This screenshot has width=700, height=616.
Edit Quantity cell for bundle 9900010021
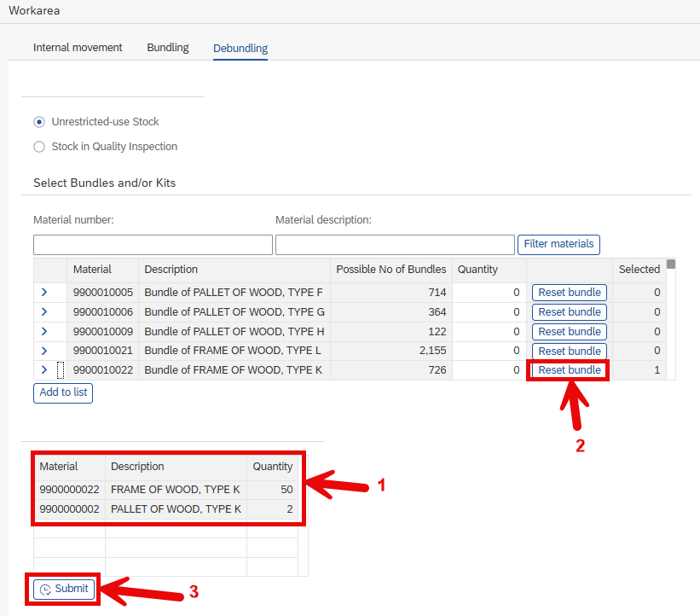[489, 351]
